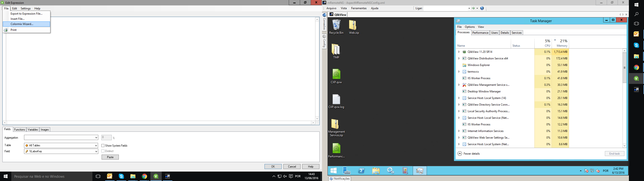Image resolution: width=644 pixels, height=181 pixels.
Task: Open Outlook from the local taskbar
Action: [x=110, y=176]
